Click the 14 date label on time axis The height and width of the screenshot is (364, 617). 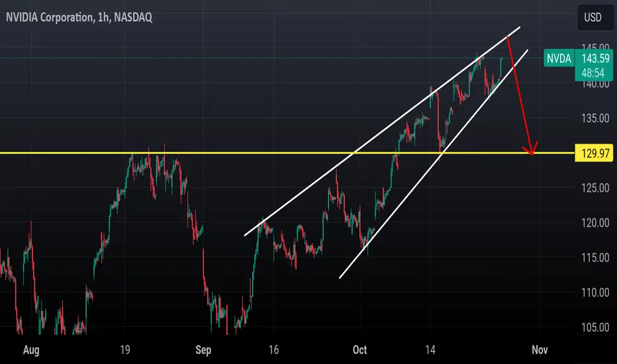[x=430, y=349]
